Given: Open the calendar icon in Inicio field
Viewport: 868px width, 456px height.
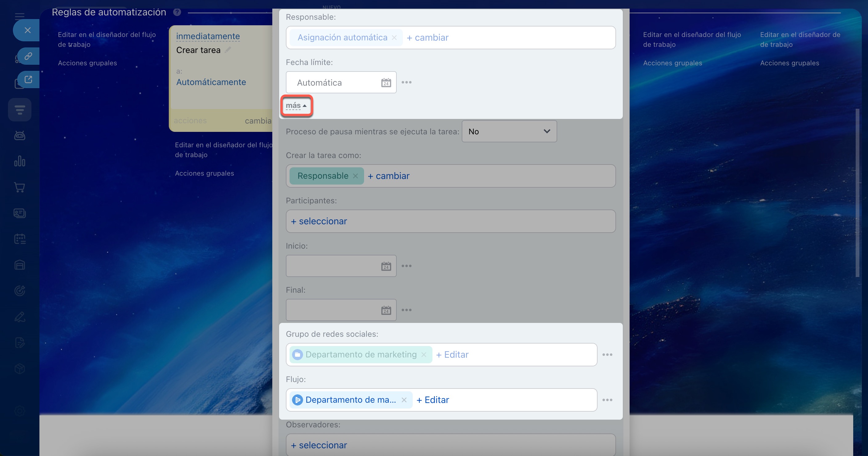Looking at the screenshot, I should (386, 266).
